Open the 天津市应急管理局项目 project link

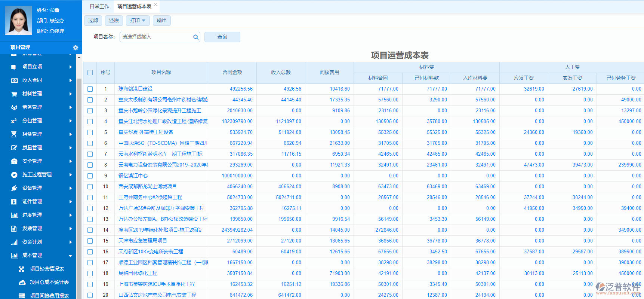click(x=142, y=241)
